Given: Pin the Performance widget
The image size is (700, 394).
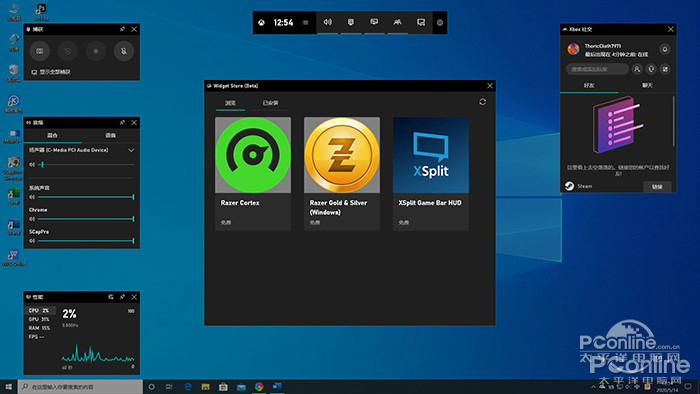Looking at the screenshot, I should pos(122,297).
